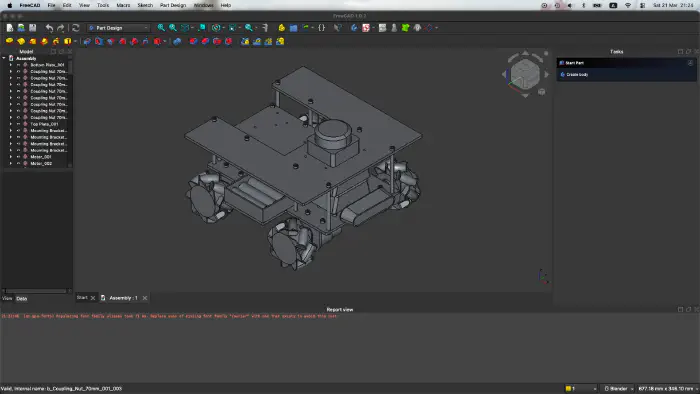Image resolution: width=700 pixels, height=394 pixels.
Task: Refresh and recompute the document
Action: [x=76, y=28]
